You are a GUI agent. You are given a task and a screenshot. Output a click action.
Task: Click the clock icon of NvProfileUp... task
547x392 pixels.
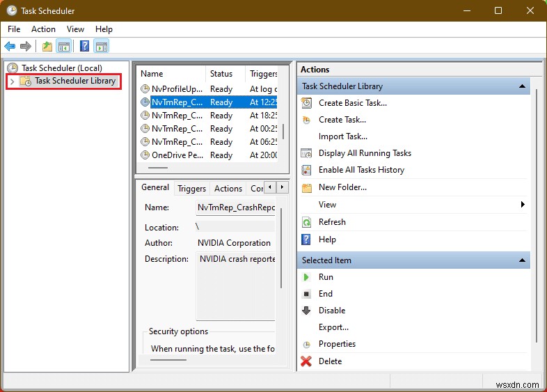click(x=145, y=88)
